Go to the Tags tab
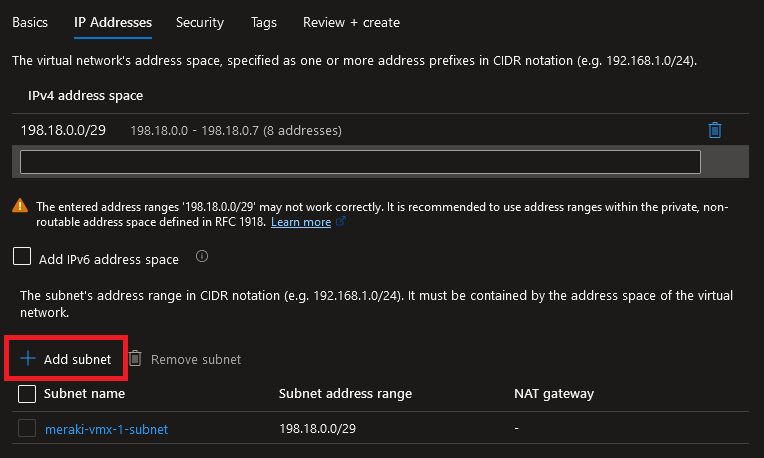The width and height of the screenshot is (764, 458). (264, 22)
